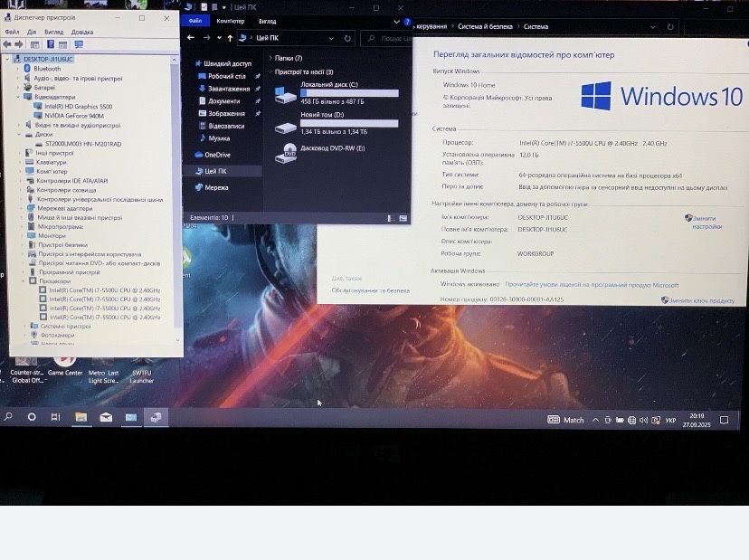Click the Forward arrow in Device Manager toolbar
Viewport: 749px width, 560px height.
tap(19, 44)
